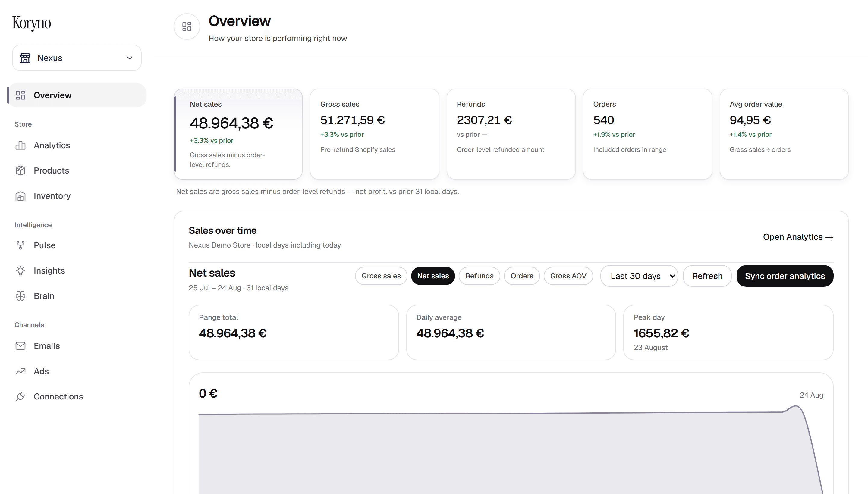
Task: Select the Orders summary card
Action: tap(647, 134)
